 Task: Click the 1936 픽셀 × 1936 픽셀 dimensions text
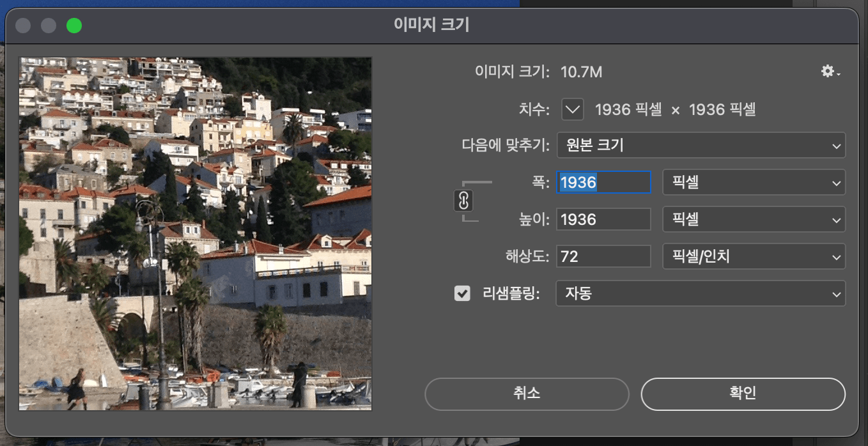click(676, 110)
